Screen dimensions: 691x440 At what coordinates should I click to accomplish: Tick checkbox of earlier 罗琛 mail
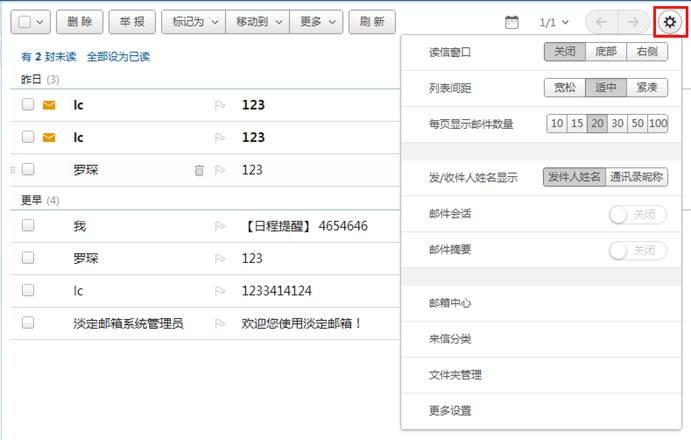28,257
